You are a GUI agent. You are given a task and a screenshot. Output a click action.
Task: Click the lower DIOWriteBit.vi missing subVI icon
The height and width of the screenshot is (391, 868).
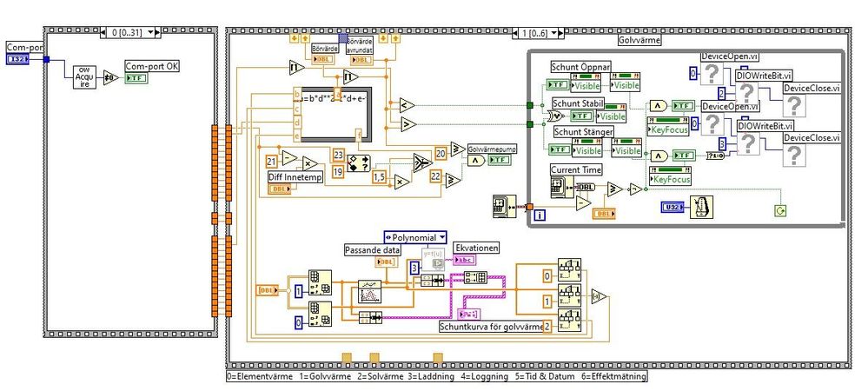pos(747,144)
